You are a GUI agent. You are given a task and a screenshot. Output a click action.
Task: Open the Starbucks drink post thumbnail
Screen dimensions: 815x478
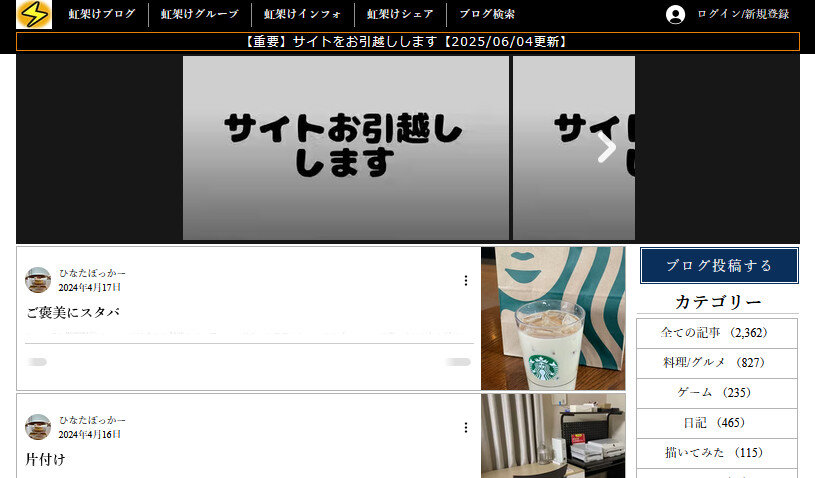point(553,318)
